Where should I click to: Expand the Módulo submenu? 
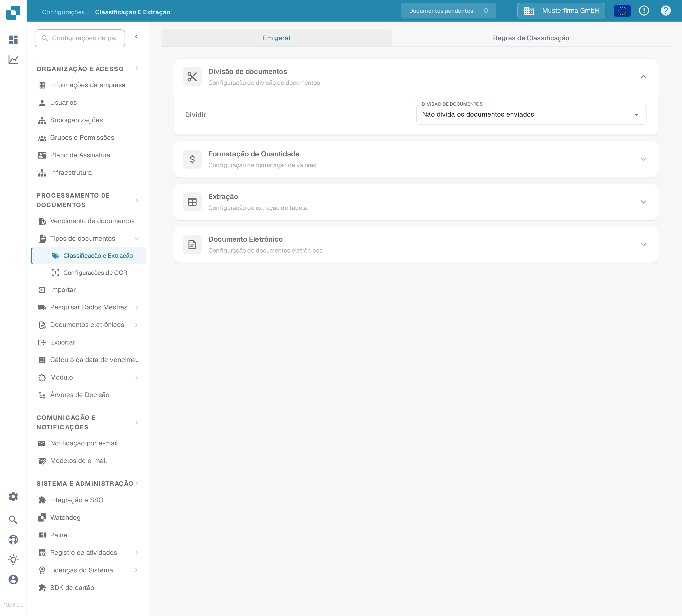(x=136, y=377)
